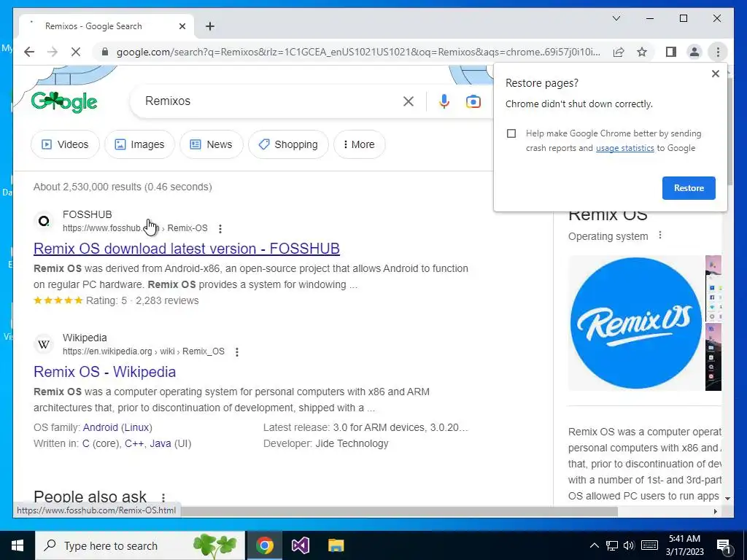The height and width of the screenshot is (560, 747).
Task: Click the horizontal scrollbar right arrow
Action: click(715, 511)
